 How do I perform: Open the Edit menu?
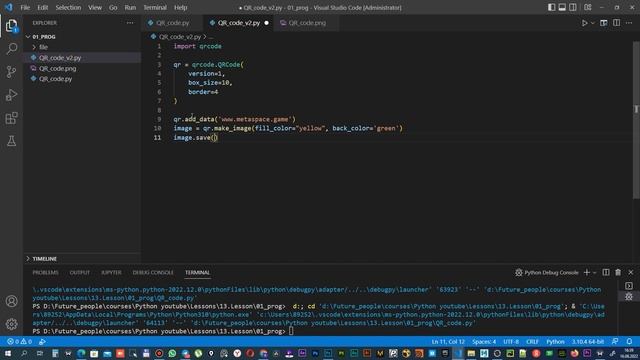[x=42, y=7]
